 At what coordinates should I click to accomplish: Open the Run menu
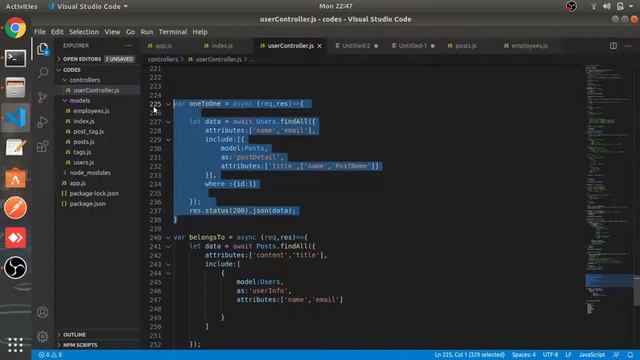tap(147, 31)
